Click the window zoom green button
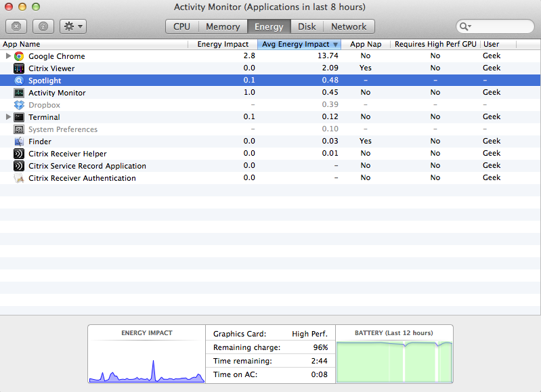Viewport: 541px width, 392px height. pos(35,7)
